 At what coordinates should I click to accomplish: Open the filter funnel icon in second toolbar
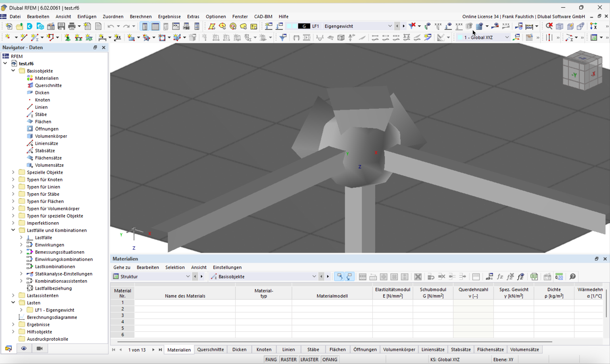(x=283, y=38)
